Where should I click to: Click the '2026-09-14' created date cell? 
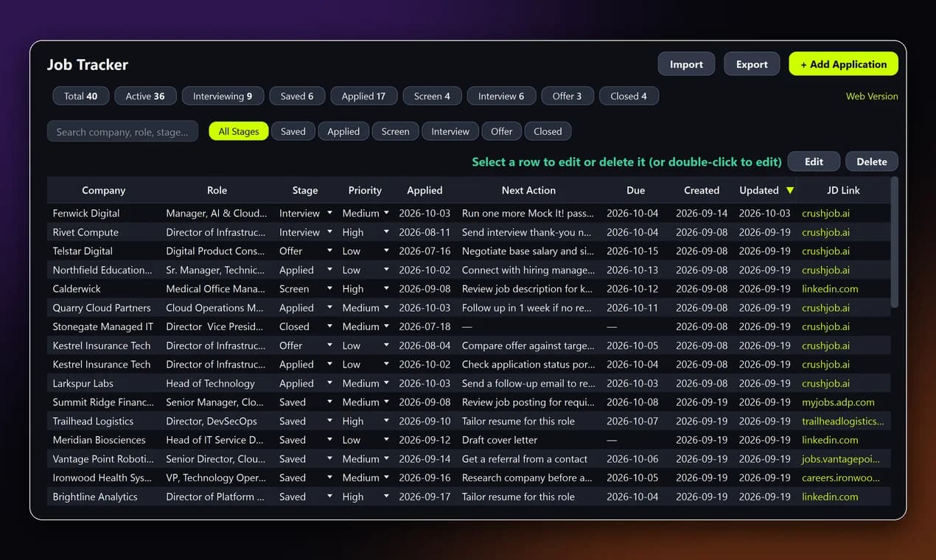tap(702, 213)
